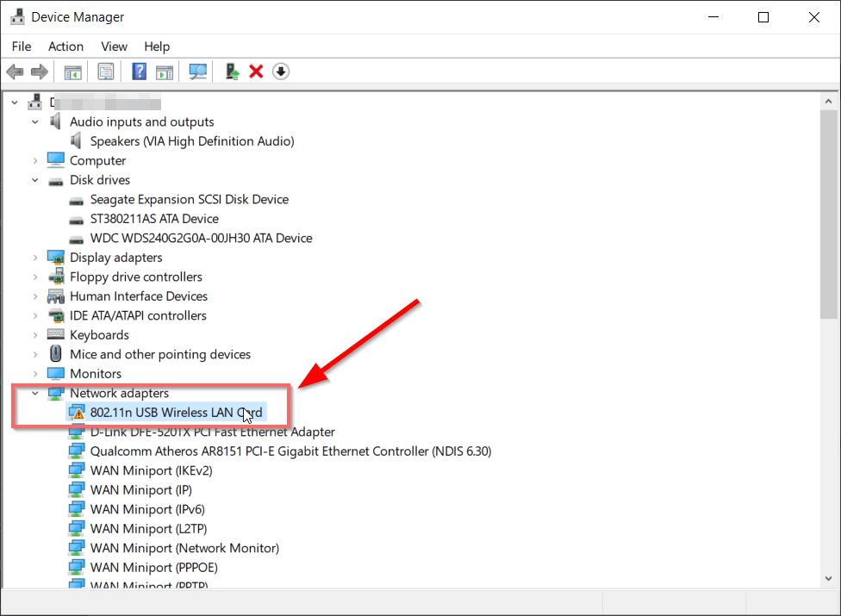This screenshot has width=841, height=616.
Task: Expand the Keyboards category
Action: pos(34,334)
